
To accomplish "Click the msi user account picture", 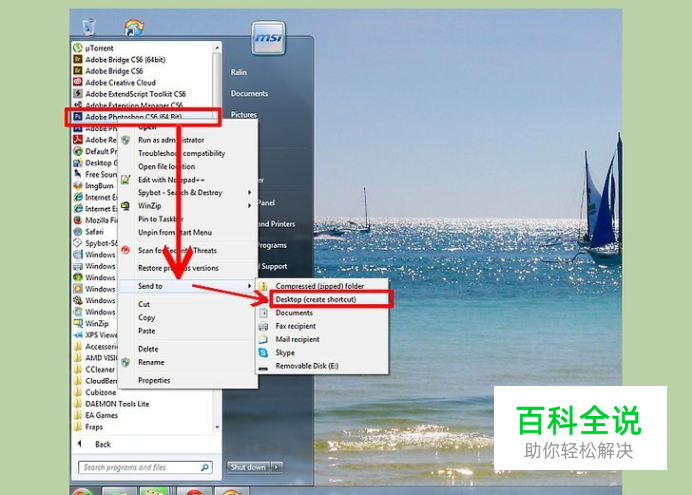I will pos(268,38).
